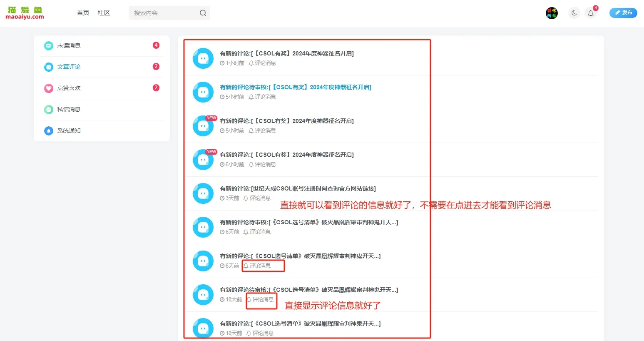The width and height of the screenshot is (644, 341).
Task: Click the badge 2 beside 点赞喜欢
Action: pyautogui.click(x=156, y=88)
